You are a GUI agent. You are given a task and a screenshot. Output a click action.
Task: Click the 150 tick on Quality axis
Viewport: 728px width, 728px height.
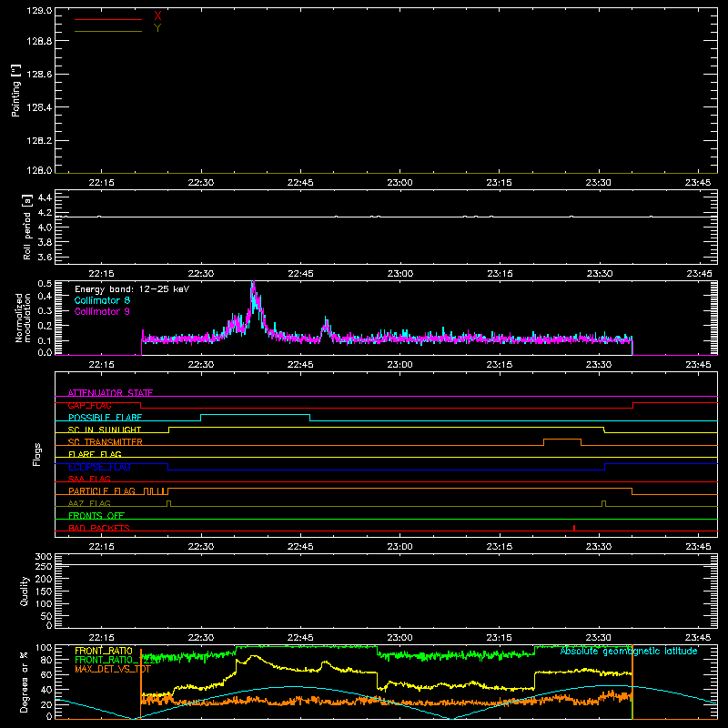click(44, 592)
